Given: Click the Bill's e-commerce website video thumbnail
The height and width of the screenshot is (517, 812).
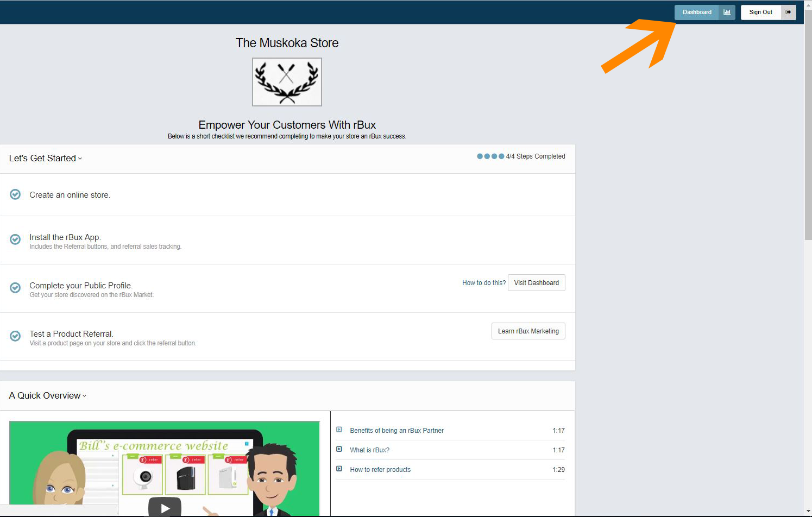Looking at the screenshot, I should (x=165, y=469).
